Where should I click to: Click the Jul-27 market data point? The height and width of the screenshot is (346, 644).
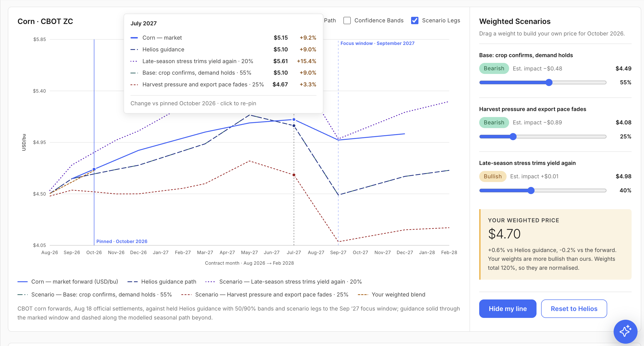coord(294,120)
